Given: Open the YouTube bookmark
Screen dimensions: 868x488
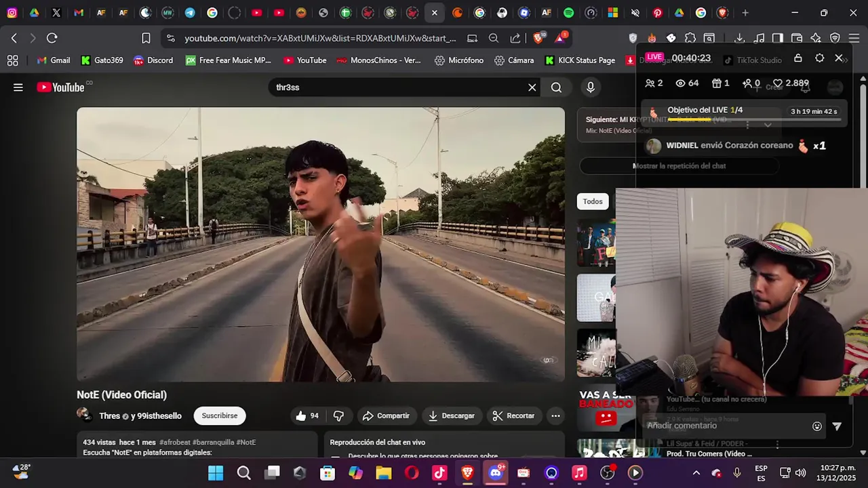Looking at the screenshot, I should click(x=304, y=60).
